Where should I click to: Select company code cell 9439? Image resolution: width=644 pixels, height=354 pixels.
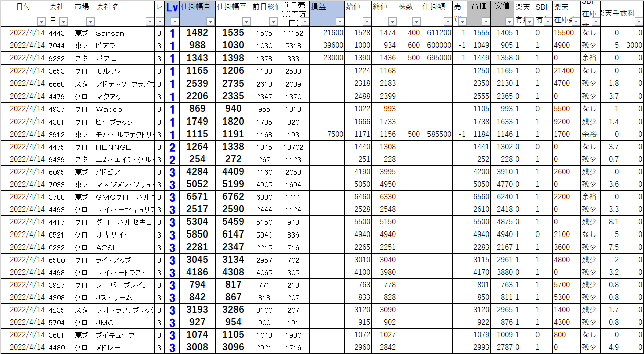point(57,159)
